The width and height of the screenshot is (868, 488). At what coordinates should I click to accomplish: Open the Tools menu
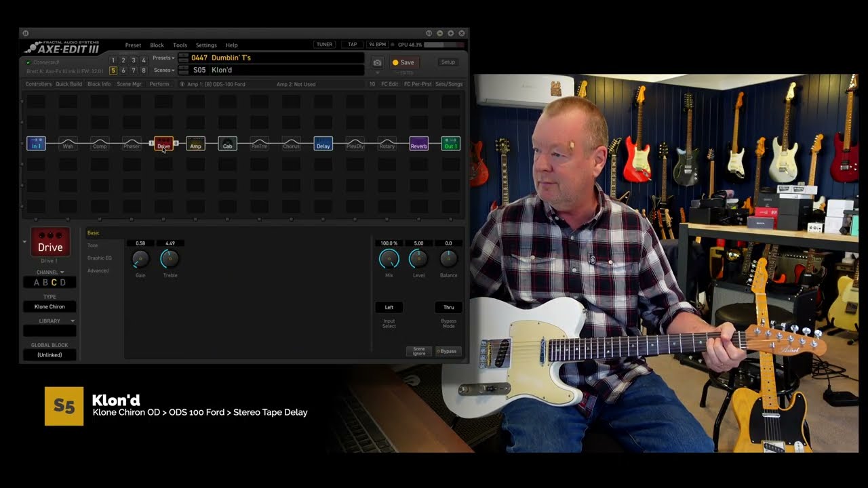(x=180, y=45)
